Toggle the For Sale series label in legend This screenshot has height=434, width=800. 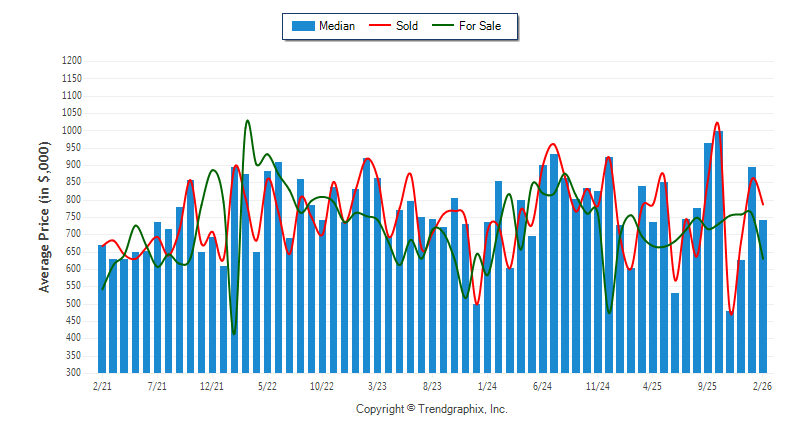480,26
